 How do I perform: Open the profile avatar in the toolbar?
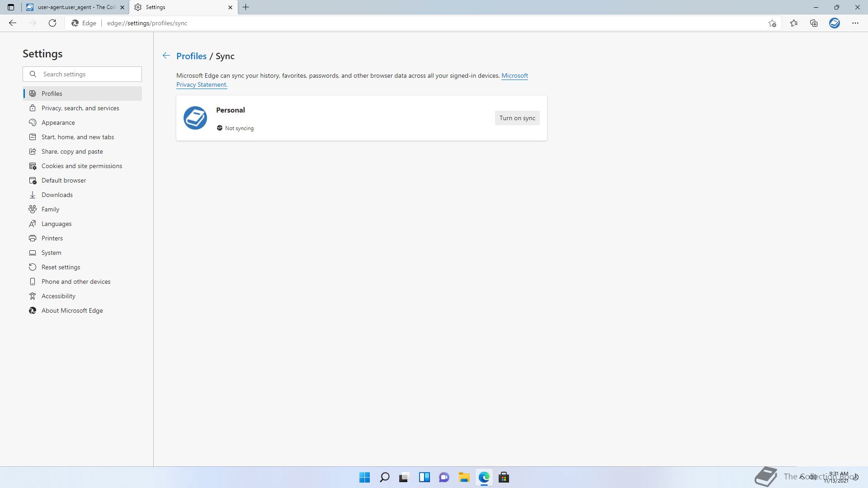pos(834,23)
